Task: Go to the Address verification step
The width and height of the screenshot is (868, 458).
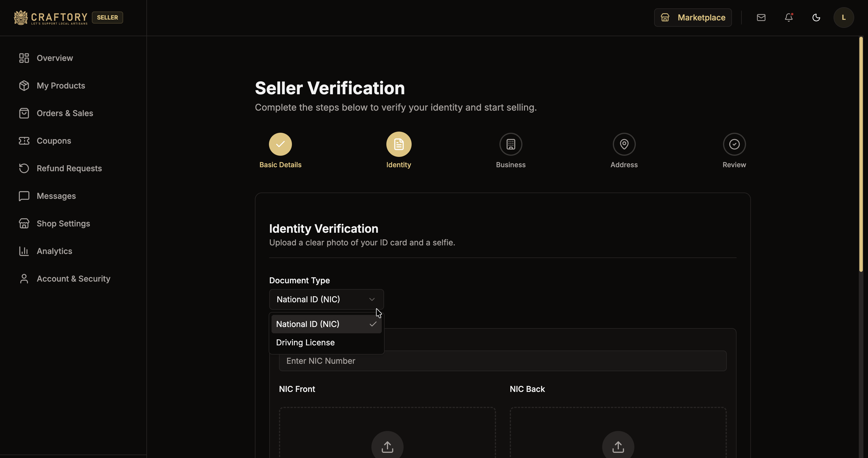Action: coord(624,144)
